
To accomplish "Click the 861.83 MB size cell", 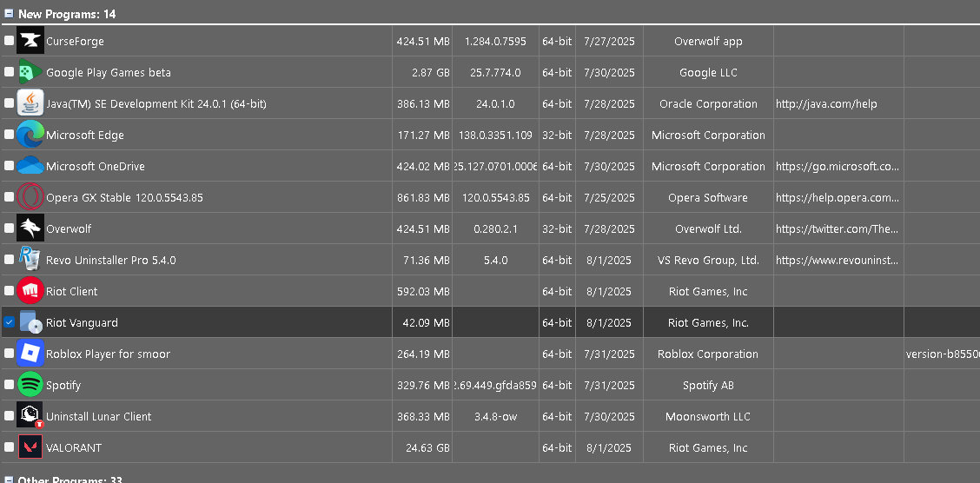I will (423, 197).
